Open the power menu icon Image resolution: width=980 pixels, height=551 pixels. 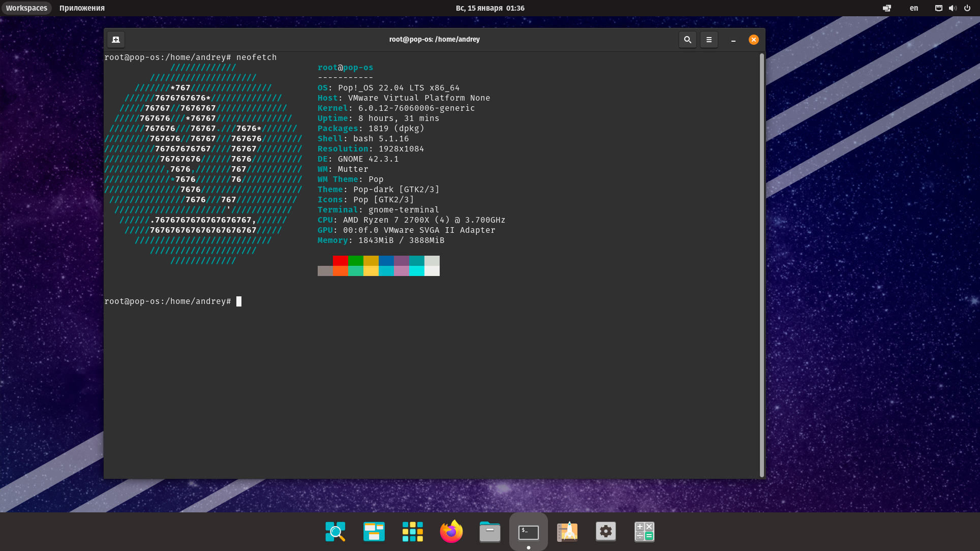[967, 8]
